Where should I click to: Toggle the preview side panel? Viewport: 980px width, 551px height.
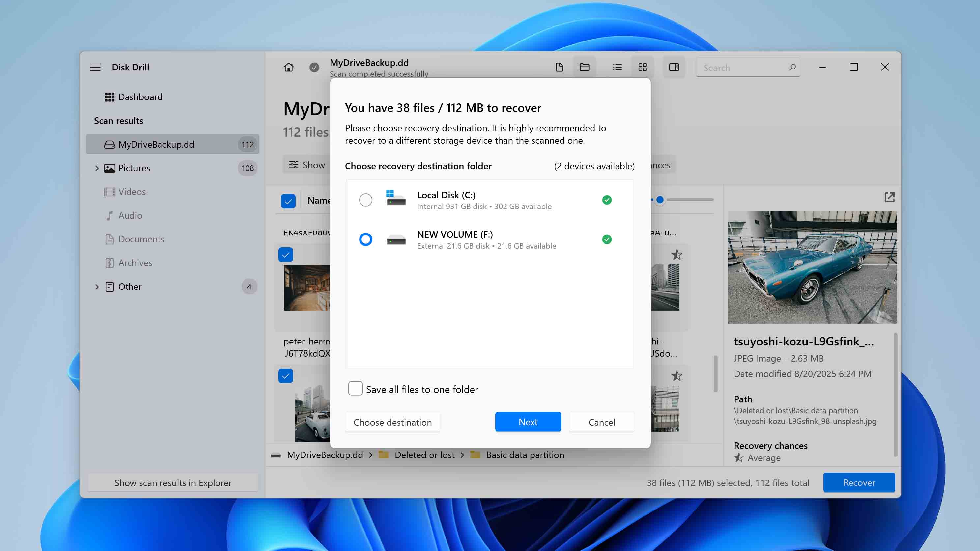pos(674,67)
